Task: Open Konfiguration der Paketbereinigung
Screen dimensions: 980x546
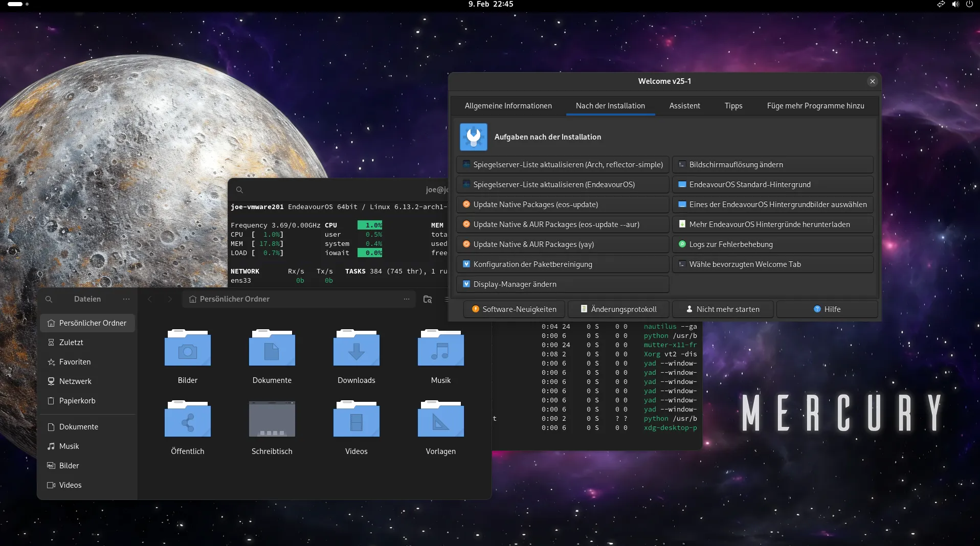Action: coord(563,264)
